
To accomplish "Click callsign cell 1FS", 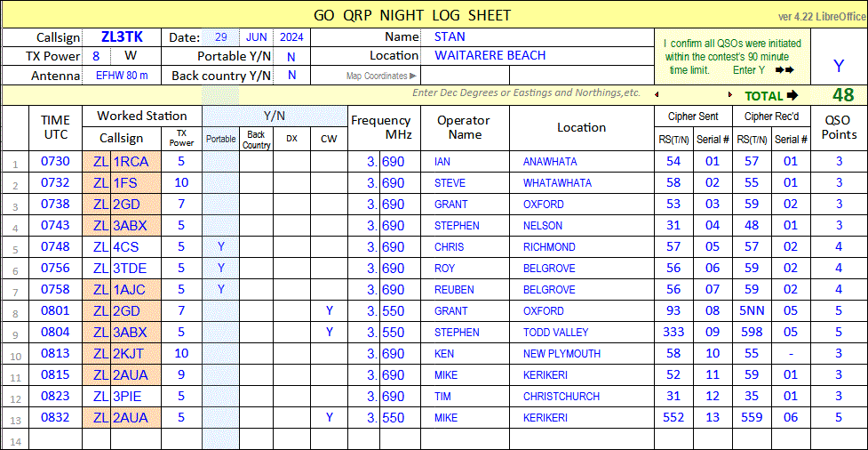I will [x=136, y=183].
